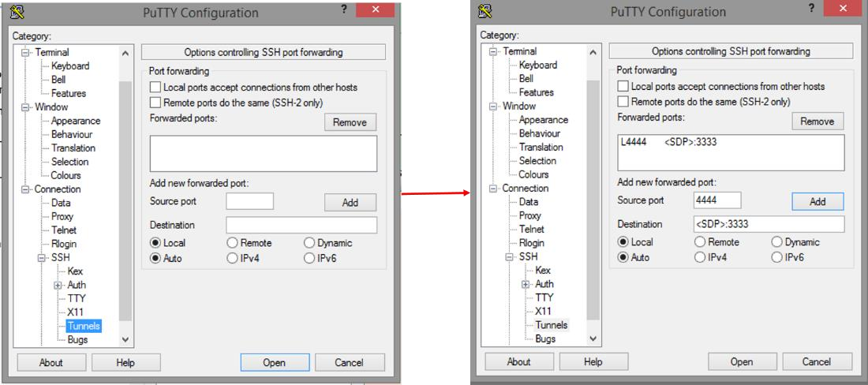Screen dimensions: 868x385
Task: Collapse SSH tree node in left window
Action: [x=42, y=258]
